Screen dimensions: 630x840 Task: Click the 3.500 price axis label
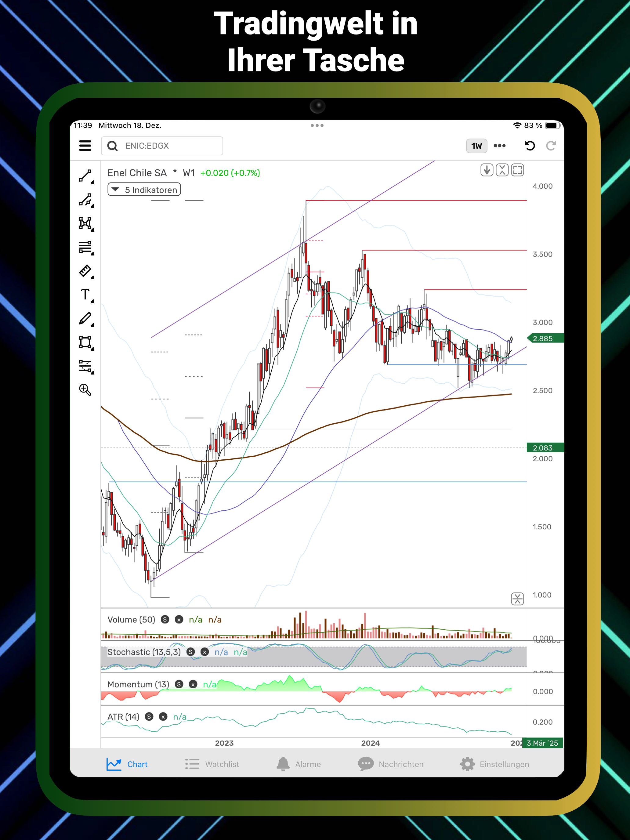[x=542, y=254]
